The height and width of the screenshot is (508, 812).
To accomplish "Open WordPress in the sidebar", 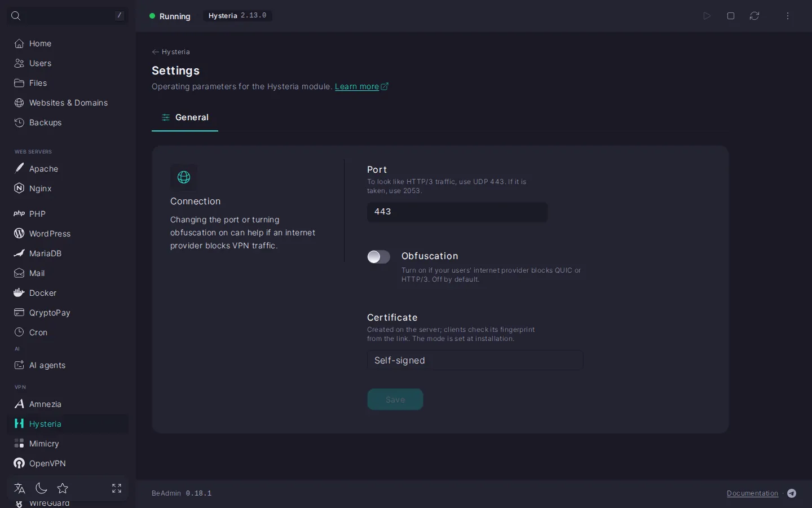I will [68, 234].
